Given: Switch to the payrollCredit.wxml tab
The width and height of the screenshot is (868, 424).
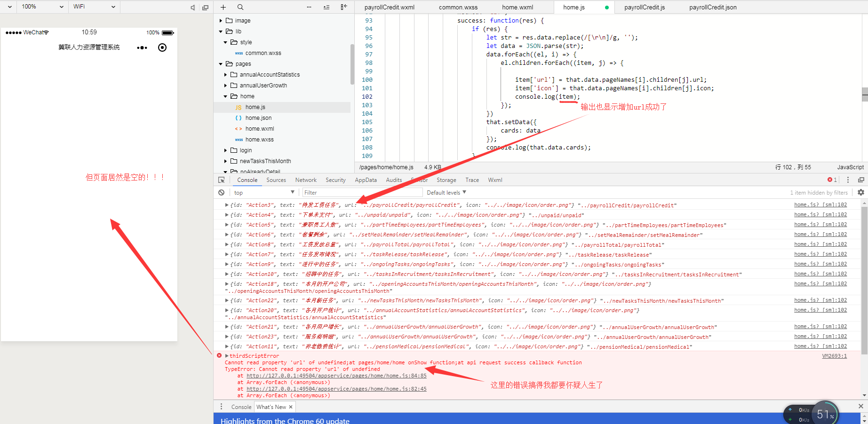Looking at the screenshot, I should (390, 7).
